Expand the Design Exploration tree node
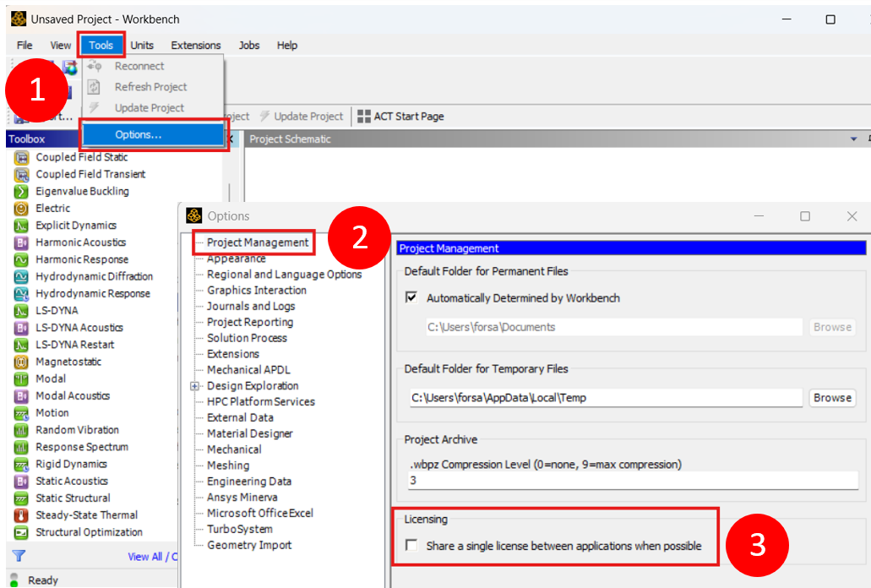871x588 pixels. coord(194,386)
